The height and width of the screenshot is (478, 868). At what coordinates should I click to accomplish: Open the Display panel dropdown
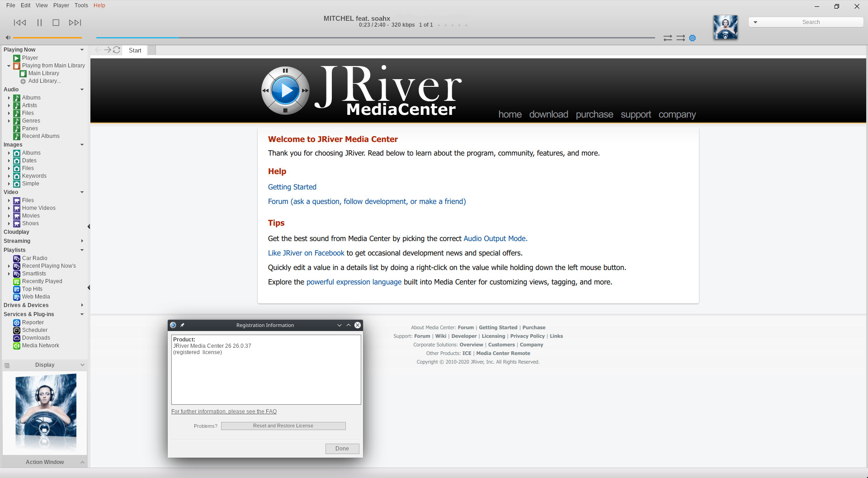click(82, 365)
